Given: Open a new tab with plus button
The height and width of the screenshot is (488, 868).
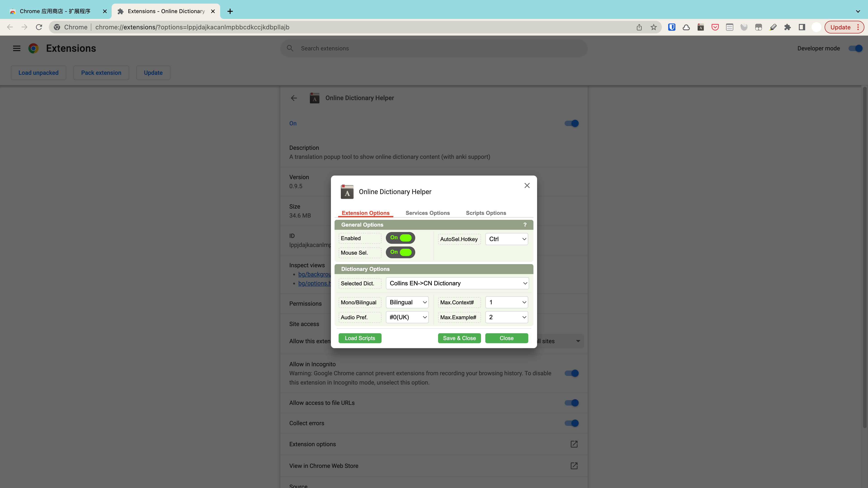Looking at the screenshot, I should [230, 11].
